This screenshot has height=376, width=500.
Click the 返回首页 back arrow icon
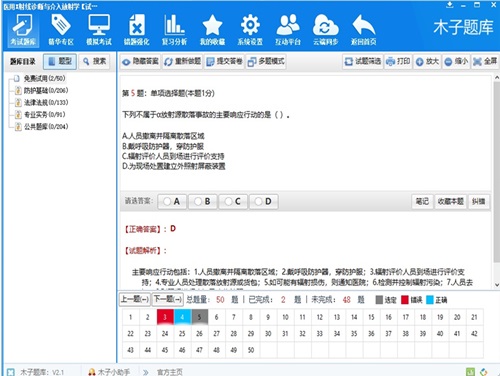coord(364,30)
